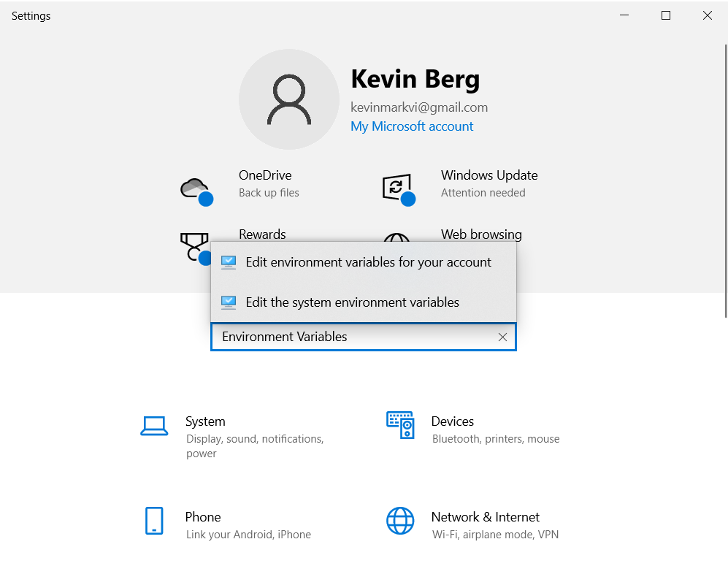Click the Display, sound, notifications, power description

(x=255, y=446)
